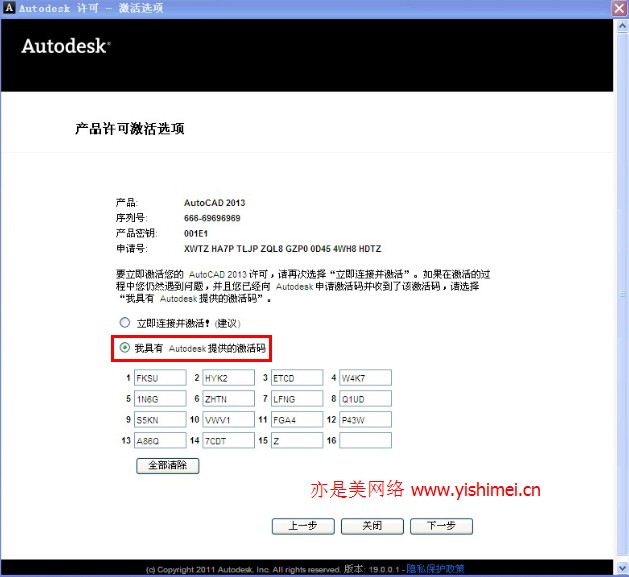This screenshot has height=577, width=629.
Task: Open the 隐私保护政策 privacy policy link
Action: click(435, 569)
